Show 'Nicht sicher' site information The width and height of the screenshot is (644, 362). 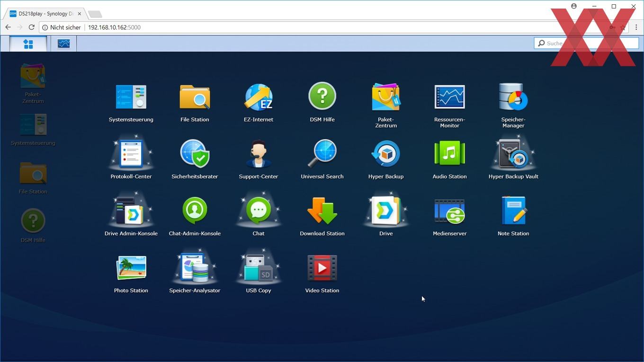coord(61,27)
